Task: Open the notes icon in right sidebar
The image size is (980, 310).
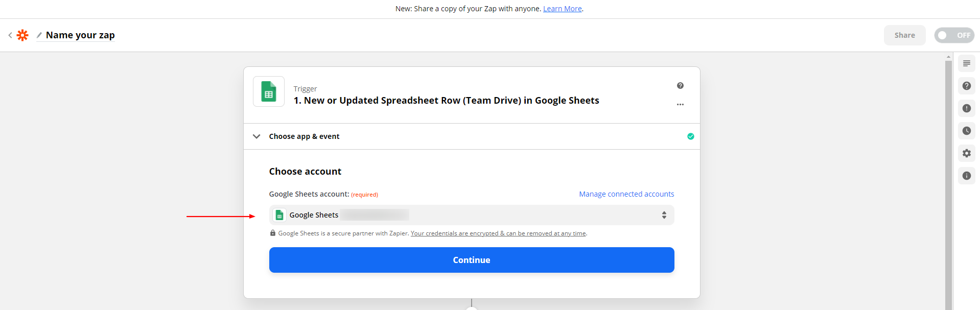Action: 966,63
